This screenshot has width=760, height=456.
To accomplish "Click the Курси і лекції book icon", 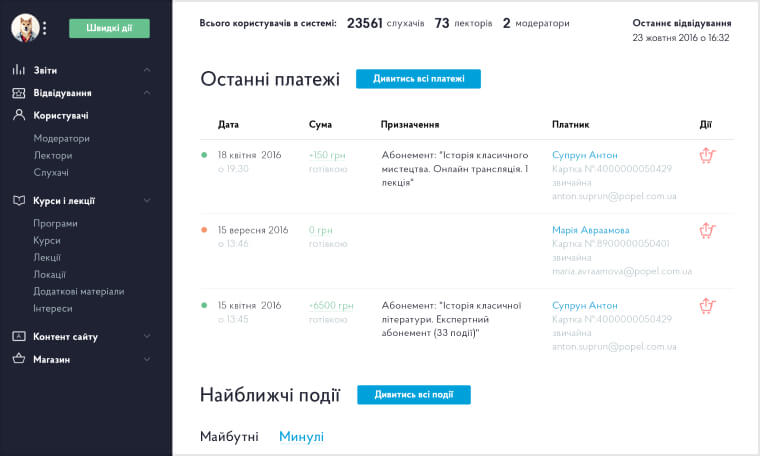I will [x=18, y=200].
